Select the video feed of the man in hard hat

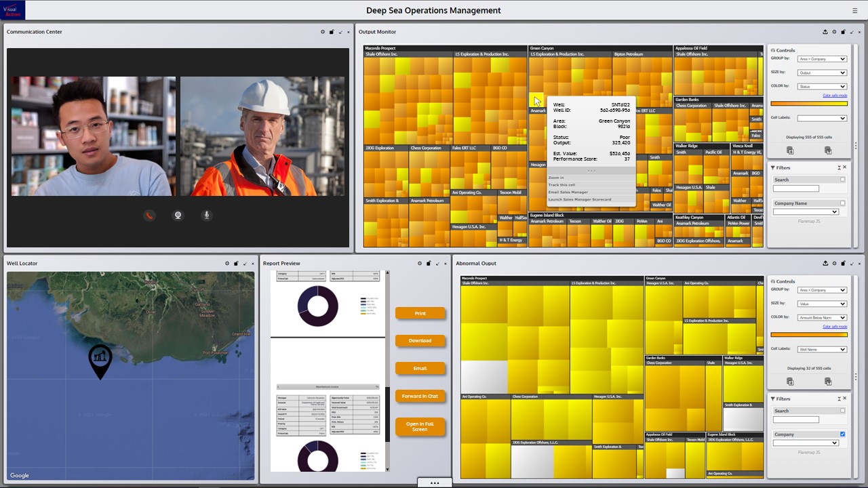click(262, 136)
